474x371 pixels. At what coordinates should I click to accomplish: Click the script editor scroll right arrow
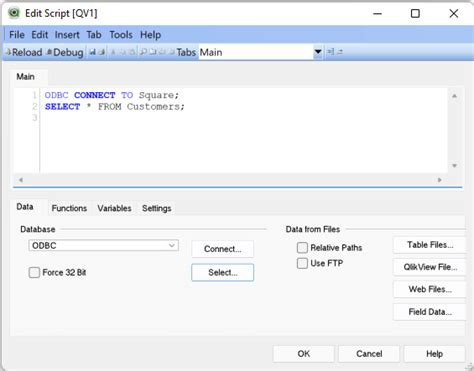click(439, 180)
